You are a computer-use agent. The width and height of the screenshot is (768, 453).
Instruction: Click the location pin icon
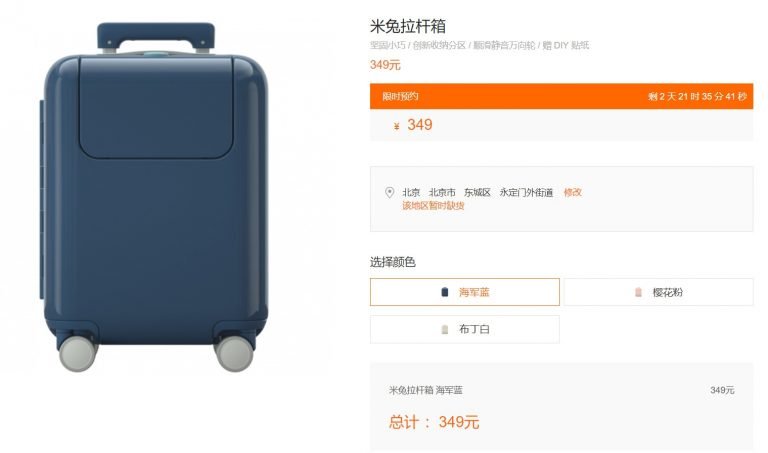point(389,192)
